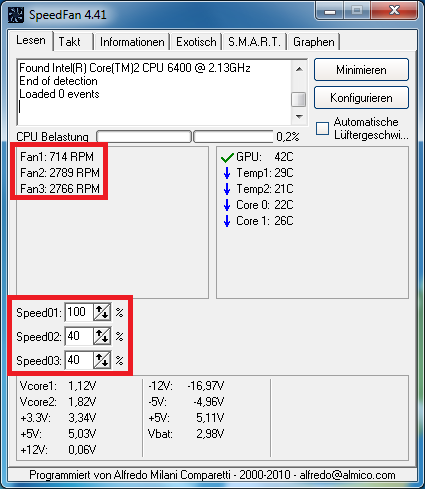Image resolution: width=425 pixels, height=489 pixels.
Task: Close the SpeedFan window
Action: pos(395,11)
